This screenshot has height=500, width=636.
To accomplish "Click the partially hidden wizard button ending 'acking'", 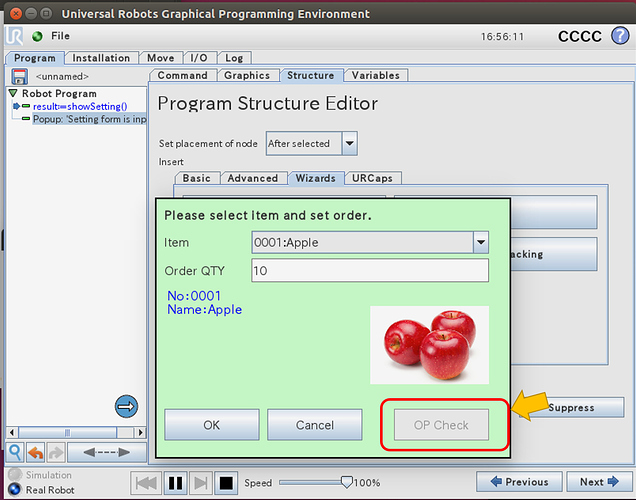I will (554, 254).
